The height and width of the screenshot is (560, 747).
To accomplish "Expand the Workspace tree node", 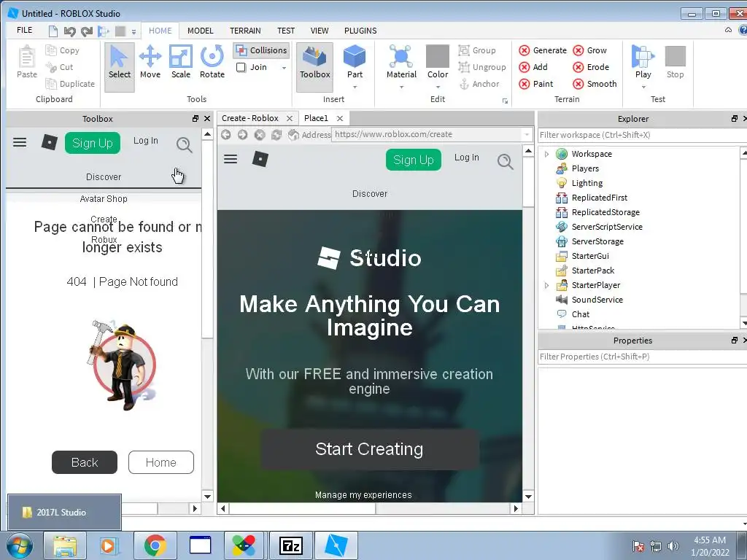I will pos(547,154).
